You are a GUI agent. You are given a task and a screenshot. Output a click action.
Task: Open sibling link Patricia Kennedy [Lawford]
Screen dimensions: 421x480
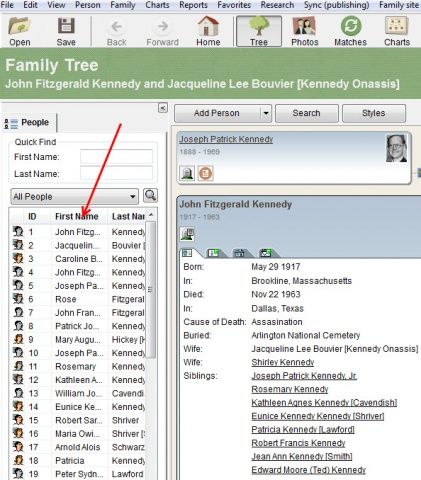coord(303,430)
